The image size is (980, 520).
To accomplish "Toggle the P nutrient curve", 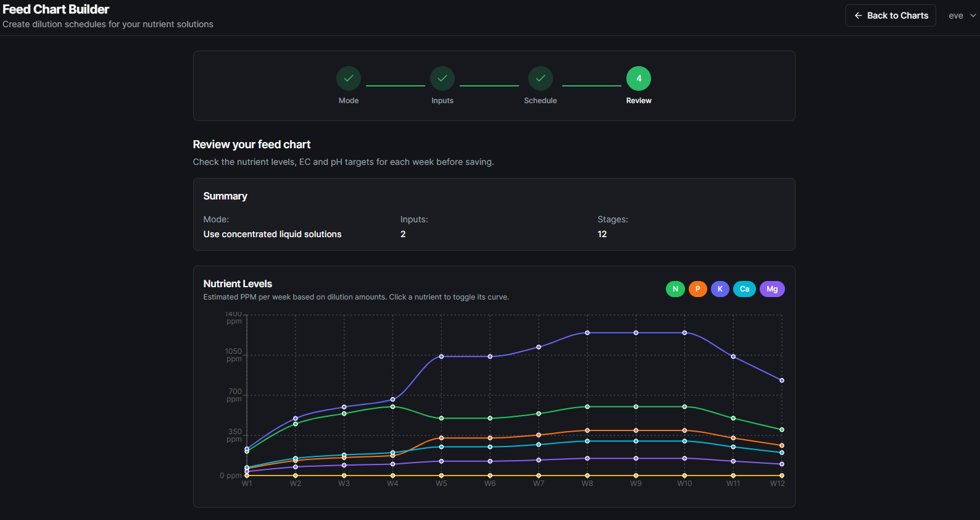I will tap(698, 289).
